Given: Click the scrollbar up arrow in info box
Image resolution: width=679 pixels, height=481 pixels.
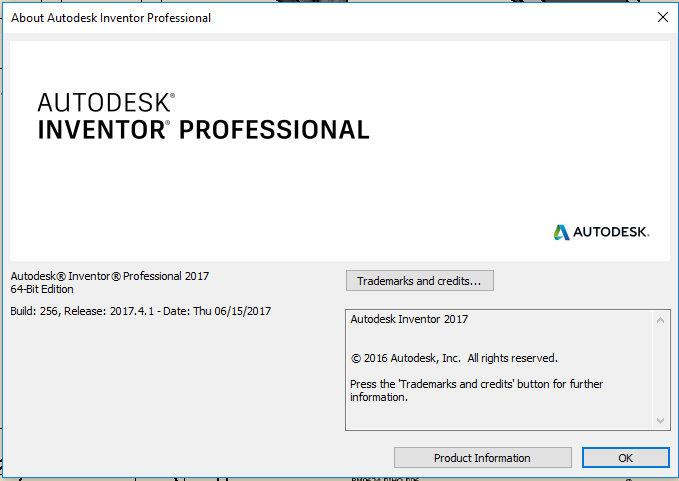Looking at the screenshot, I should tap(660, 320).
